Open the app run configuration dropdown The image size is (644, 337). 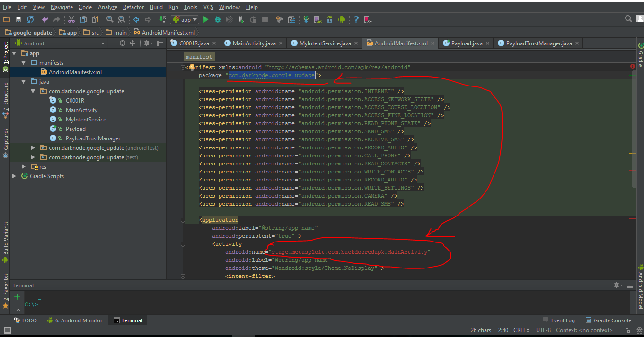[185, 19]
